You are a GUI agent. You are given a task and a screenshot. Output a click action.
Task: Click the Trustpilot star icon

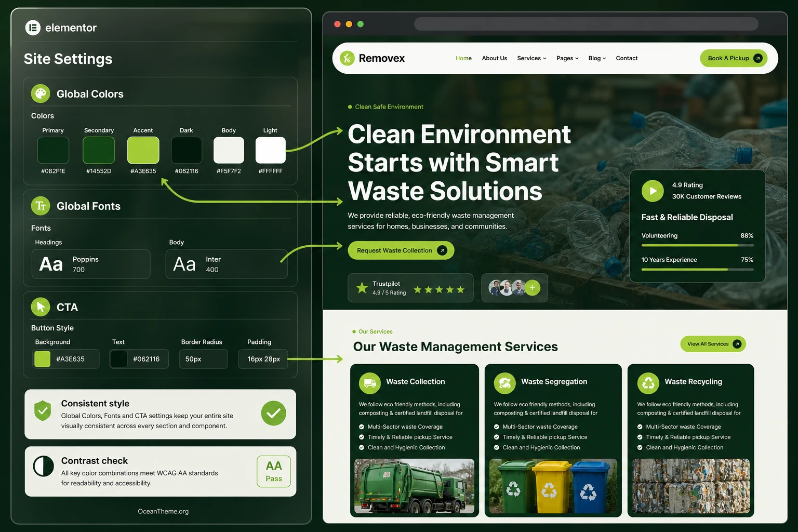(x=362, y=287)
